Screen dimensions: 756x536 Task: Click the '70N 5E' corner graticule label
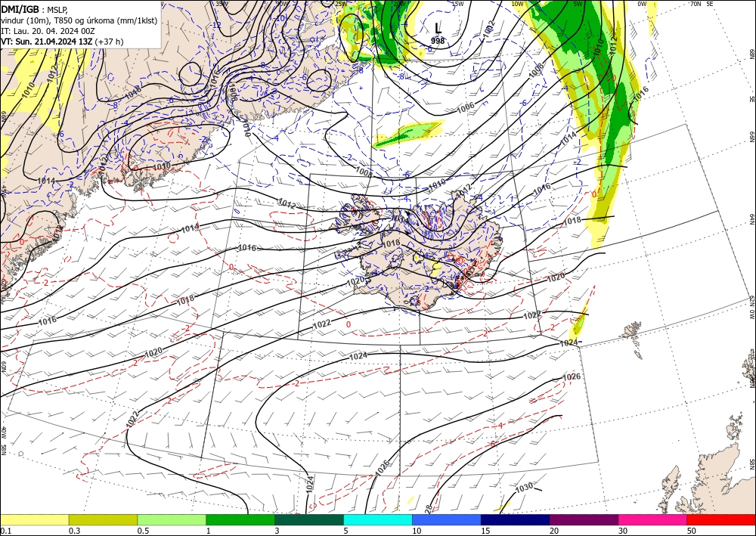tap(702, 4)
